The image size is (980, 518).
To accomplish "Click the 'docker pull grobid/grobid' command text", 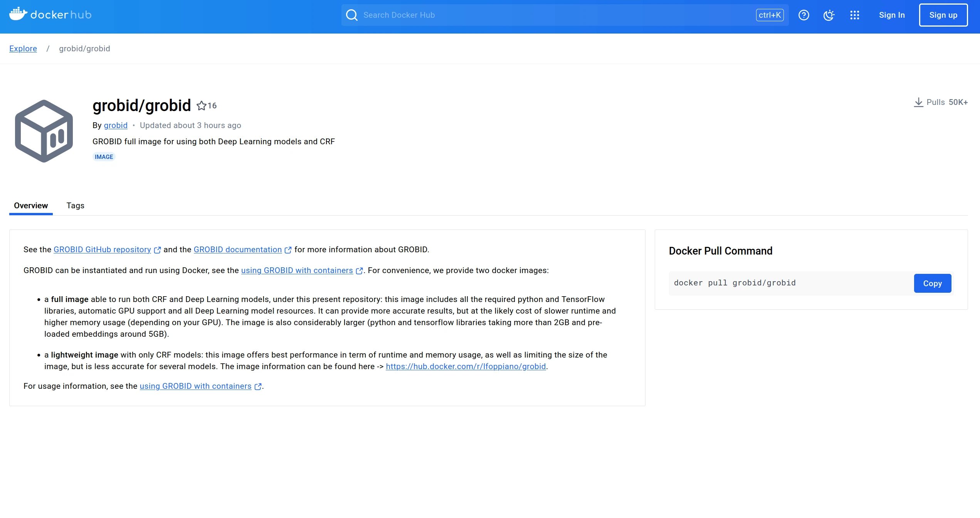I will coord(735,283).
